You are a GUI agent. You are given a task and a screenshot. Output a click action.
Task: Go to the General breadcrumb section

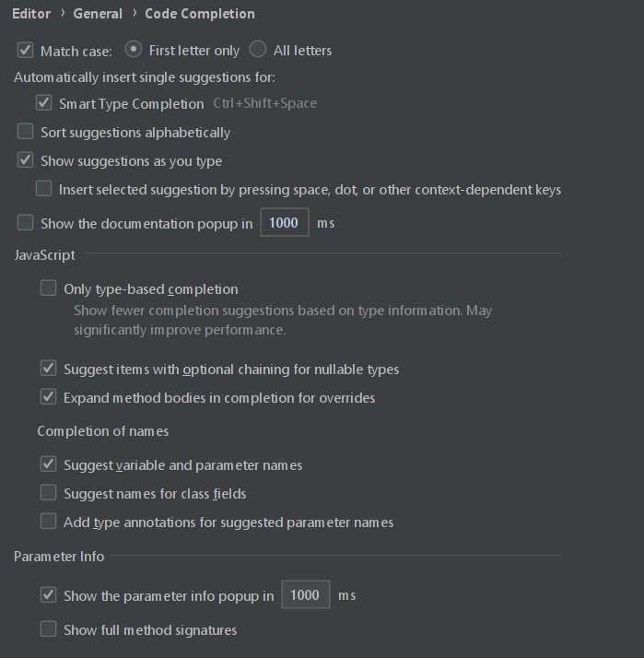point(98,14)
